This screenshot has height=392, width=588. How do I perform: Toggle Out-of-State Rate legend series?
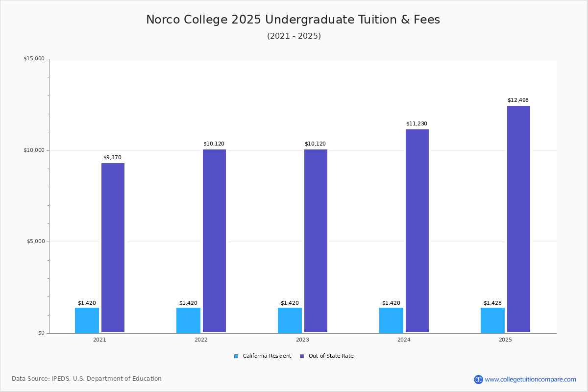331,356
